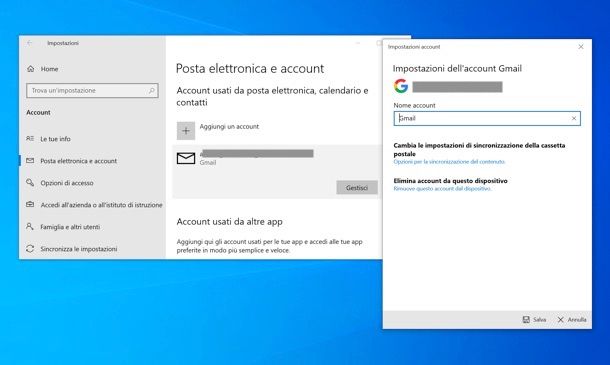Clear the Nome account field with the X
The width and height of the screenshot is (610, 365).
574,118
